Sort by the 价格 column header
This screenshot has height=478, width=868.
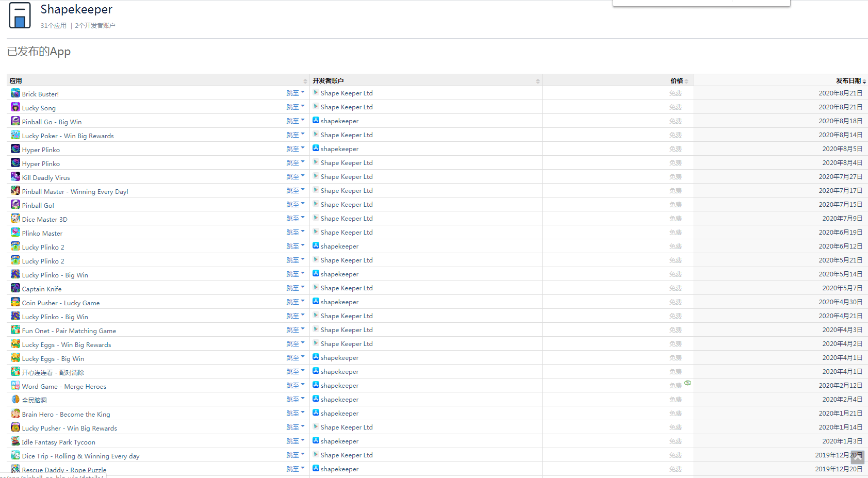tap(618, 80)
